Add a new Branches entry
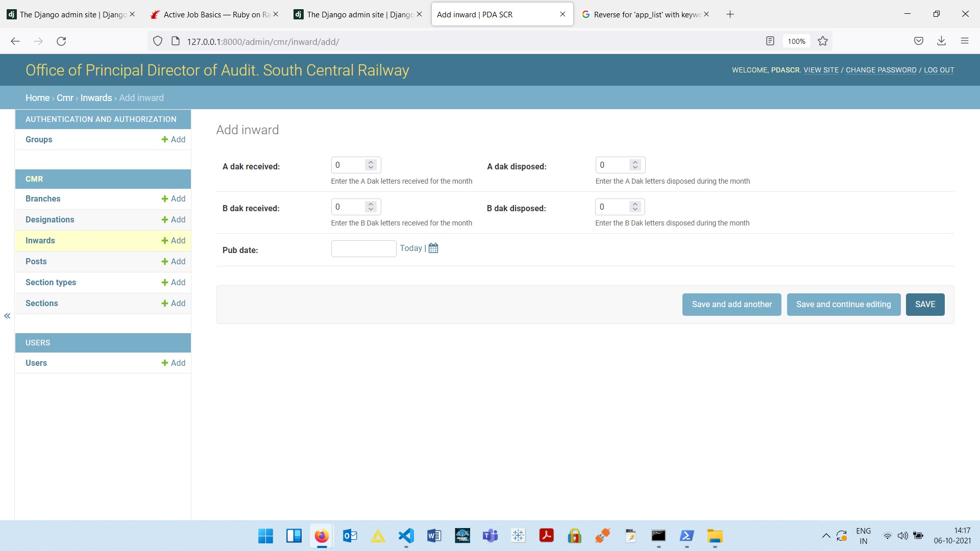The width and height of the screenshot is (980, 551). coord(174,199)
